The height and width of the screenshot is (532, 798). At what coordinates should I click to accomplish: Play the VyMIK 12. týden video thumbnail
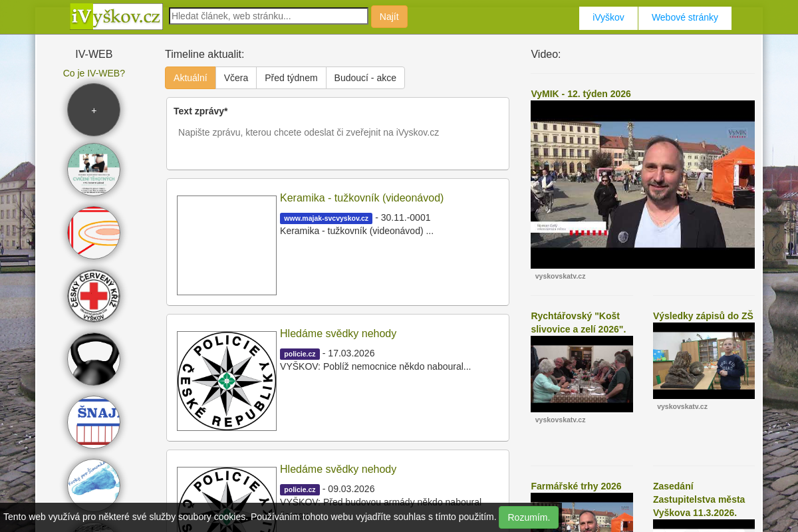click(x=642, y=184)
